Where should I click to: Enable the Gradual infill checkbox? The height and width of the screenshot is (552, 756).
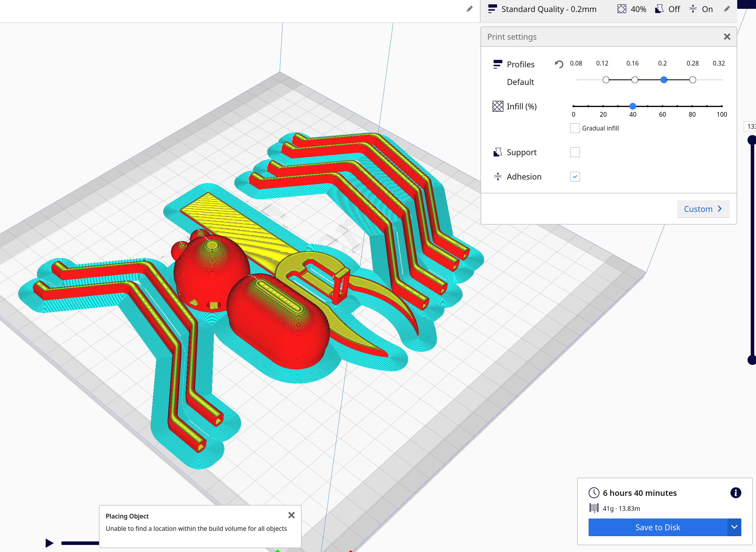(575, 128)
